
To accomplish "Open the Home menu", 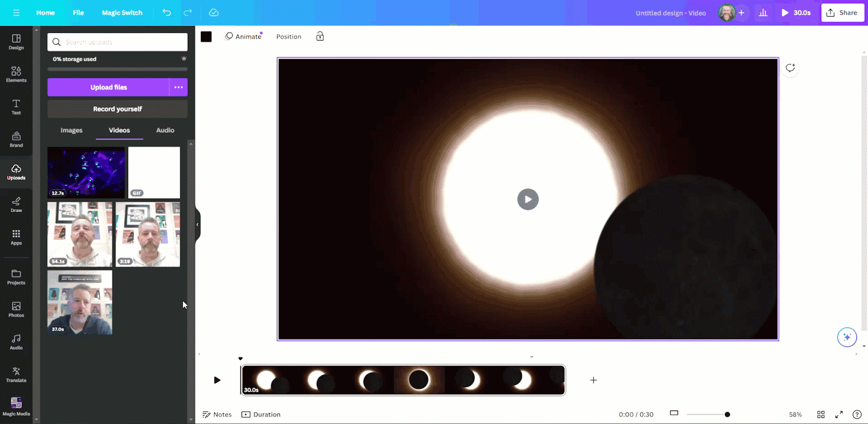I will click(x=46, y=12).
